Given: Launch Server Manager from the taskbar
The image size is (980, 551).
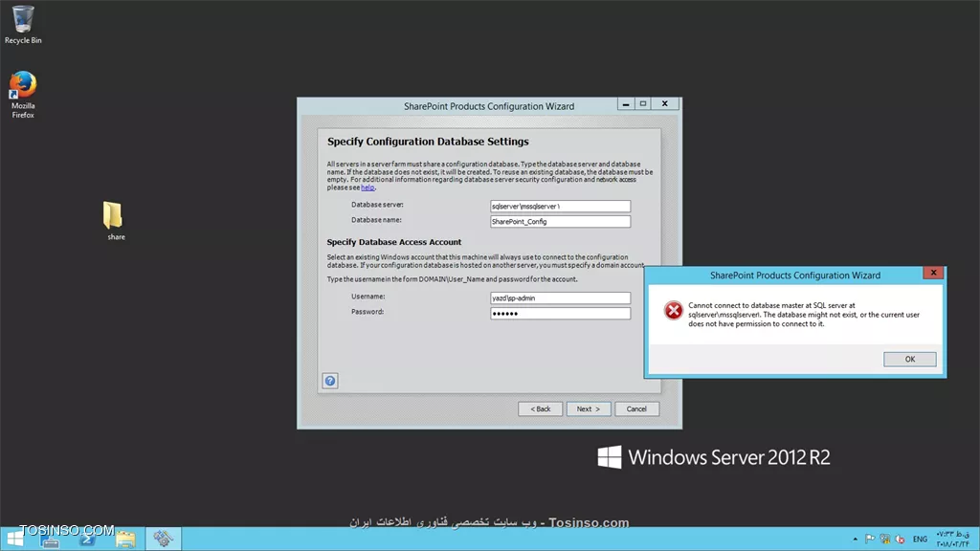Looking at the screenshot, I should [50, 540].
